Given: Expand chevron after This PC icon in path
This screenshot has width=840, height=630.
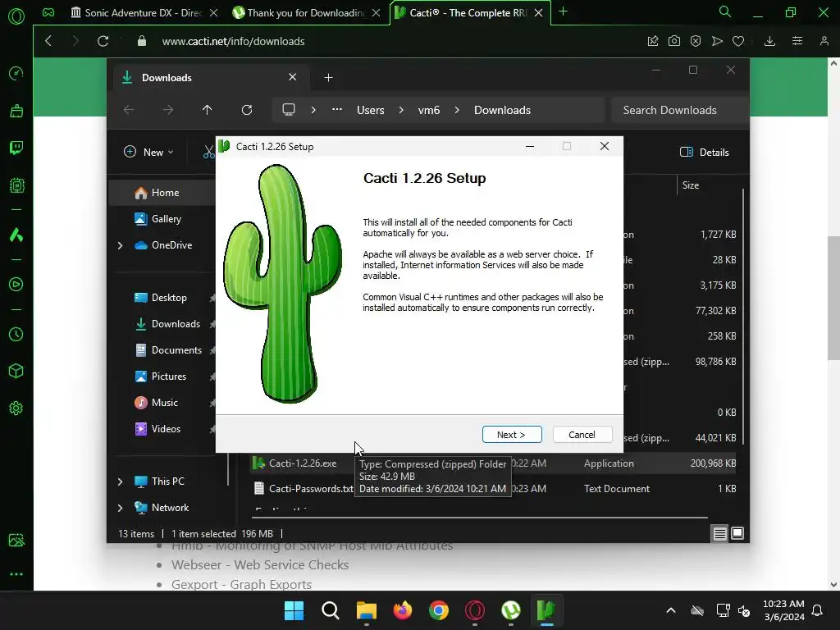Looking at the screenshot, I should 313,110.
